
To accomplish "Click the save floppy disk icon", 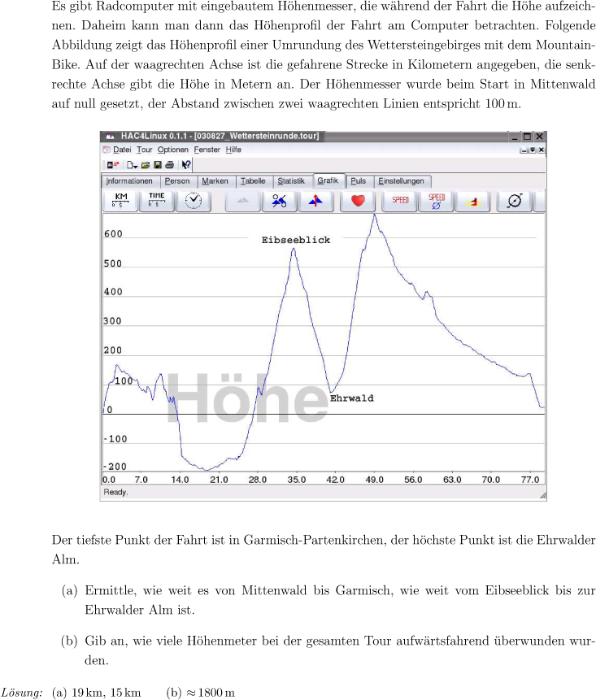I will coord(158,165).
